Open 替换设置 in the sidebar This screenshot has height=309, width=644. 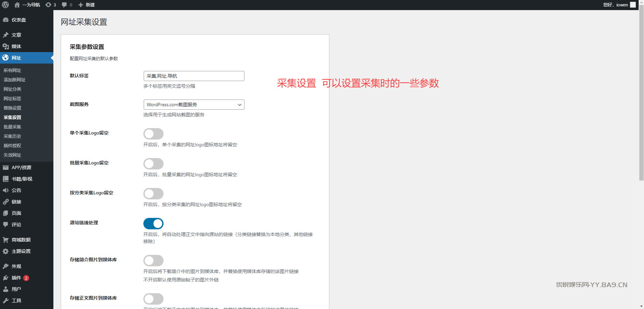tap(12, 108)
